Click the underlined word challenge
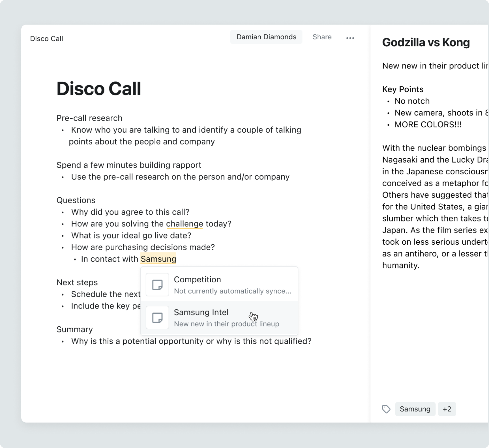 [x=185, y=224]
